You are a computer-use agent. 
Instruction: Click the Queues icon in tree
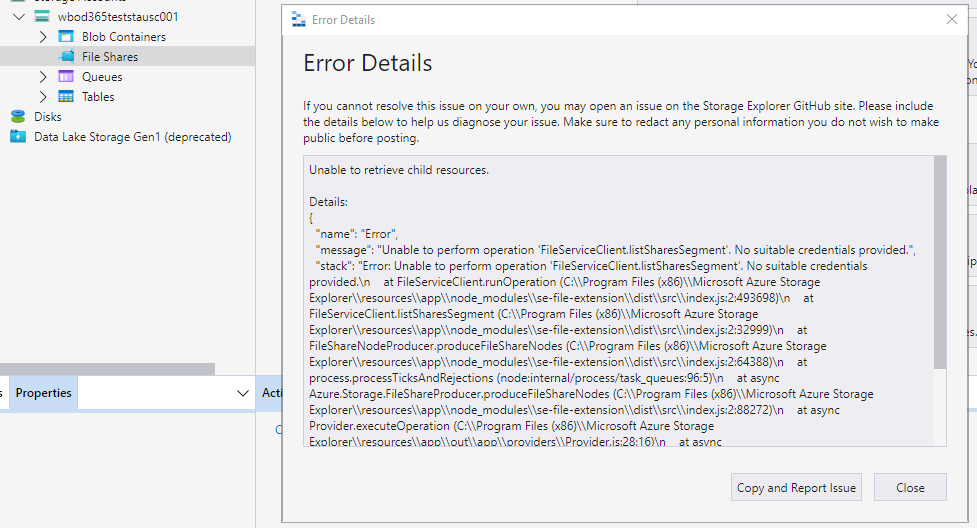[66, 77]
